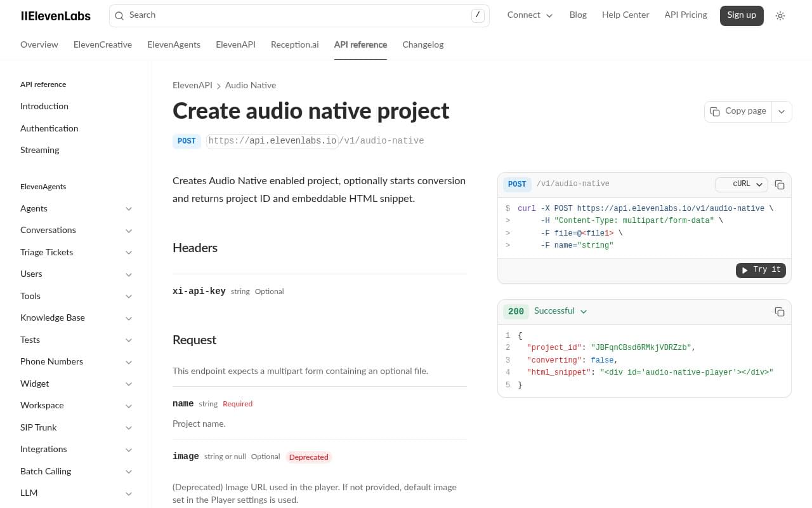Expand the Widget sidebar section

pyautogui.click(x=77, y=384)
